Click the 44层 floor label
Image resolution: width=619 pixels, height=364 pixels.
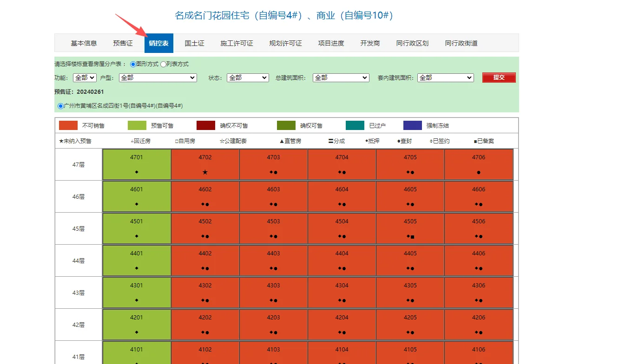pyautogui.click(x=79, y=261)
